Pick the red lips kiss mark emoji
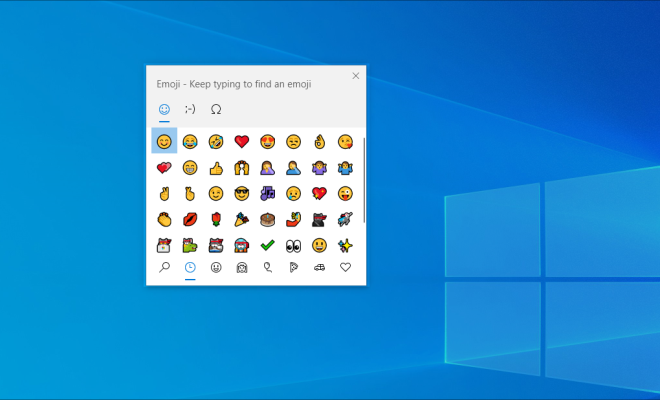Viewport: 660px width, 400px height. click(190, 219)
